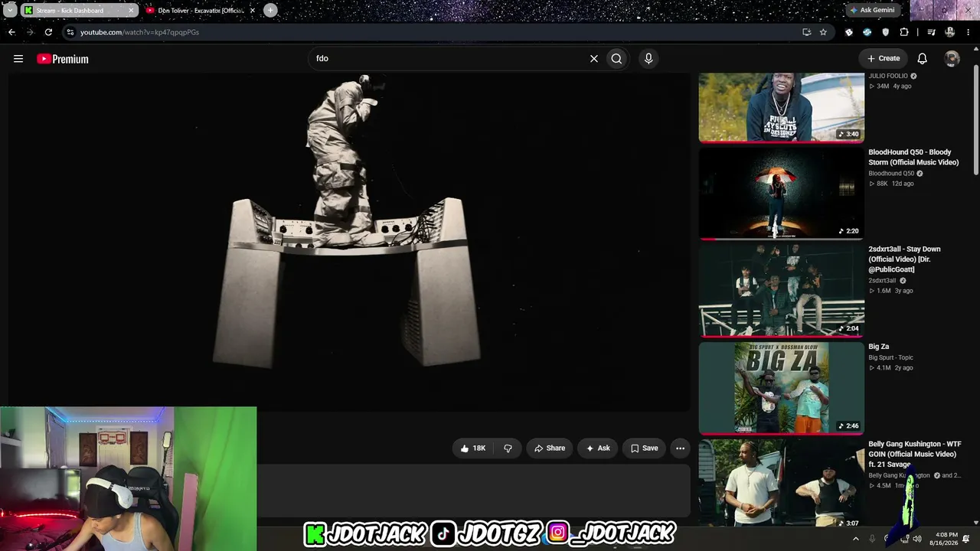The height and width of the screenshot is (551, 980).
Task: Open the Big Za video thumbnail
Action: click(x=781, y=388)
